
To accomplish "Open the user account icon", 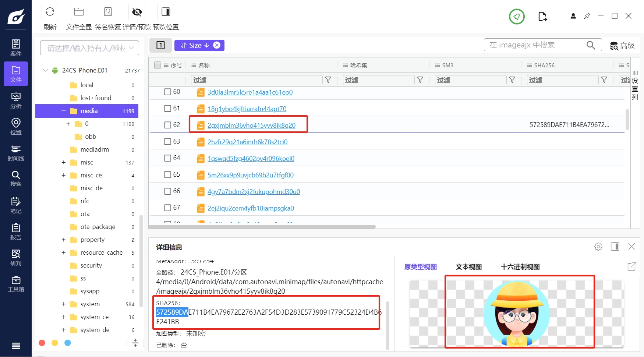I will 573,16.
